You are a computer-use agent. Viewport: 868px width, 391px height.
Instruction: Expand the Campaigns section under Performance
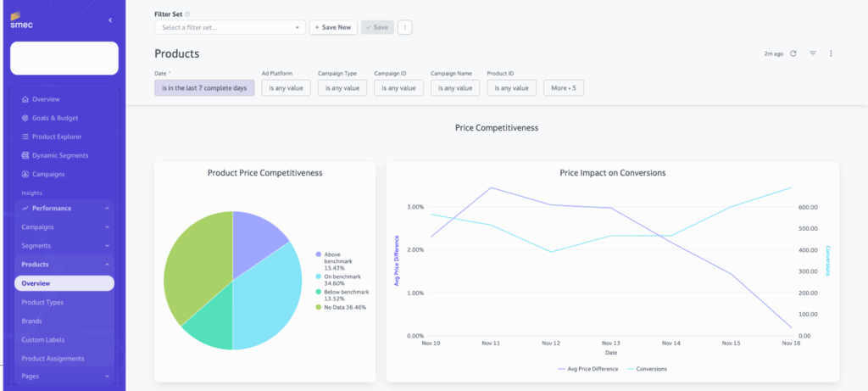[x=107, y=227]
